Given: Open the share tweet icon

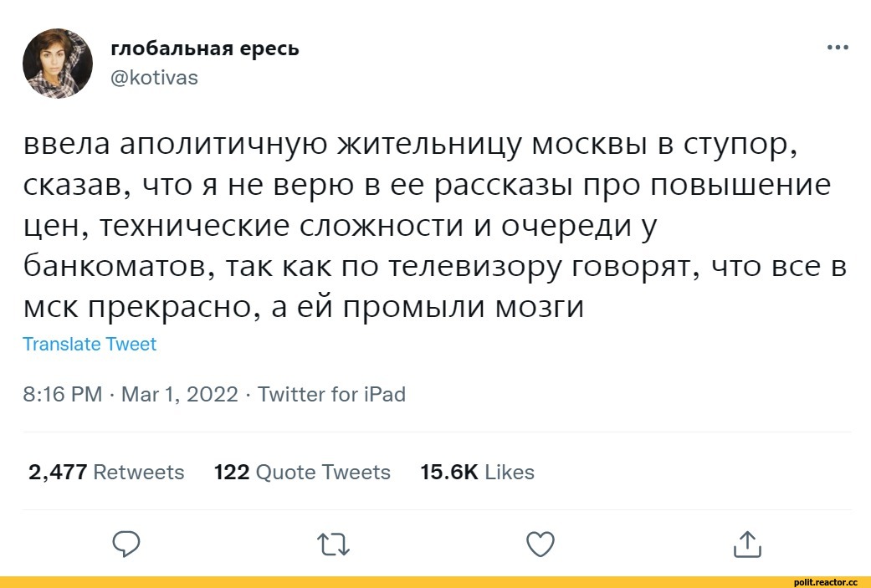Looking at the screenshot, I should pos(747,545).
